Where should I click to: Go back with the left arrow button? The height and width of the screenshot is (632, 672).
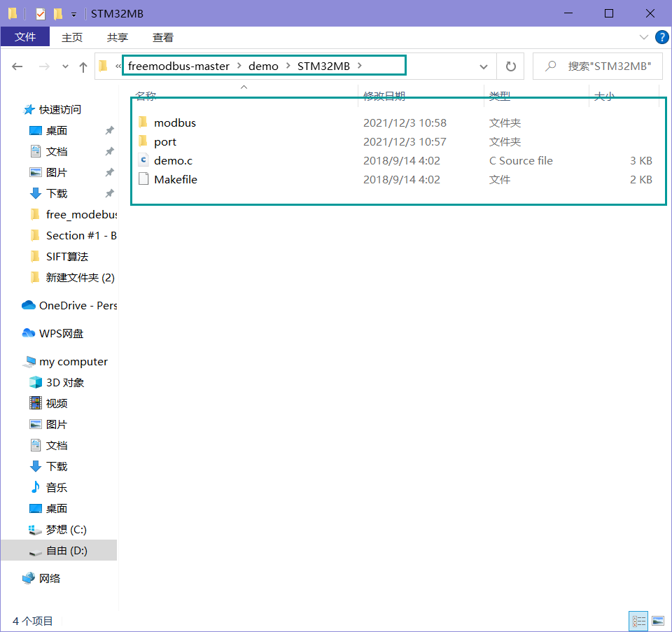click(x=17, y=66)
